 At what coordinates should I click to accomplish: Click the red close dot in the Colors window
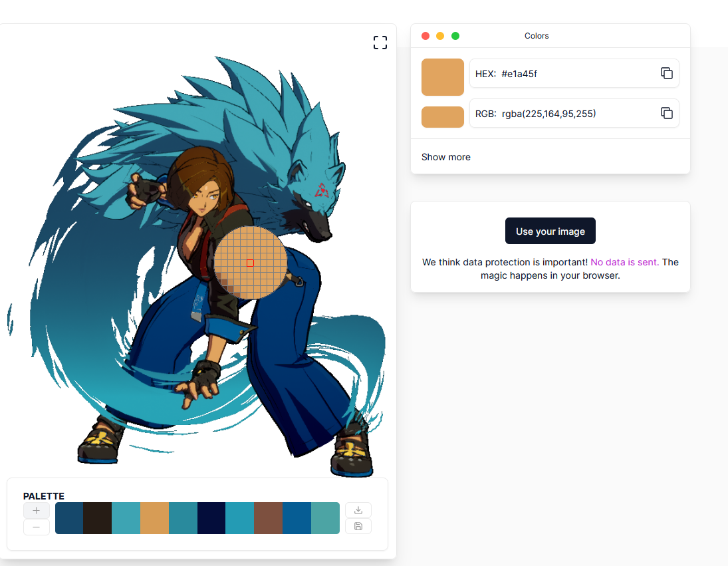[x=425, y=36]
